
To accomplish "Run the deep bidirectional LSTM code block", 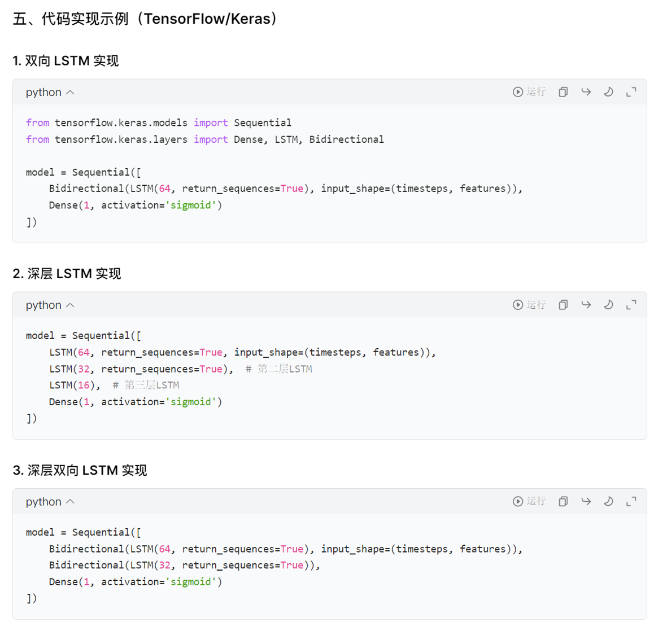I will pyautogui.click(x=529, y=501).
